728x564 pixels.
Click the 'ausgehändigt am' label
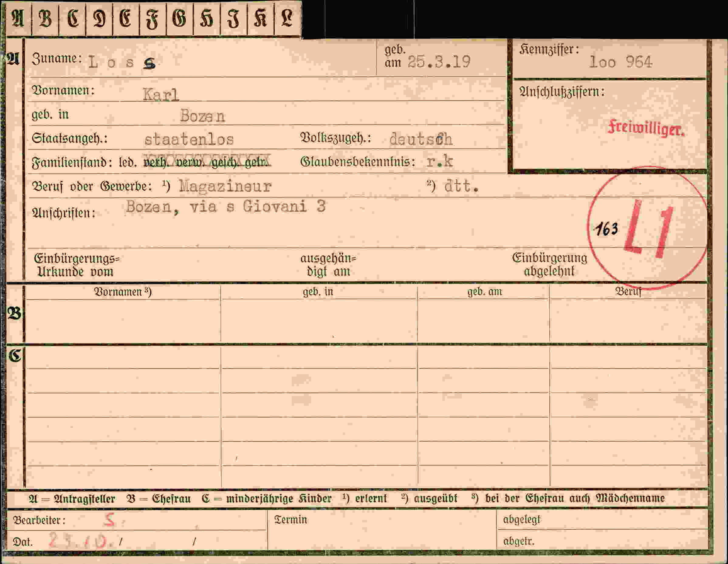point(328,265)
